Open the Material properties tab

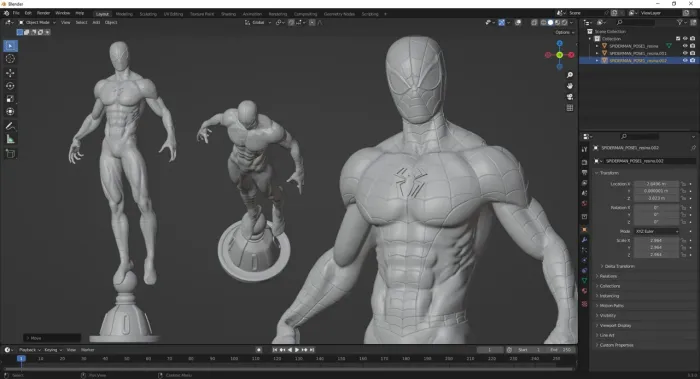(x=584, y=291)
